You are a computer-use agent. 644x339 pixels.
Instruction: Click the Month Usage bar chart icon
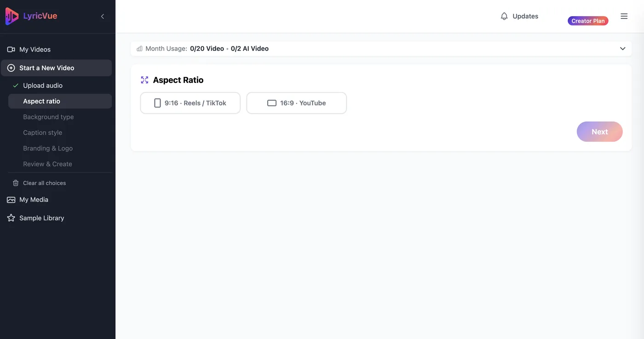139,48
